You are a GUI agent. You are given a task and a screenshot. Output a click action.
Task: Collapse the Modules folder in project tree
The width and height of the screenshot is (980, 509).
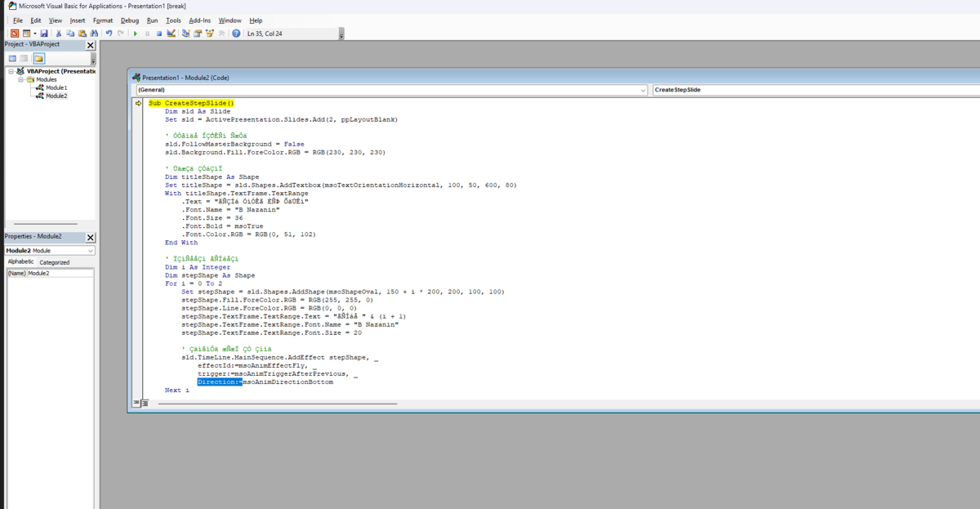click(20, 79)
